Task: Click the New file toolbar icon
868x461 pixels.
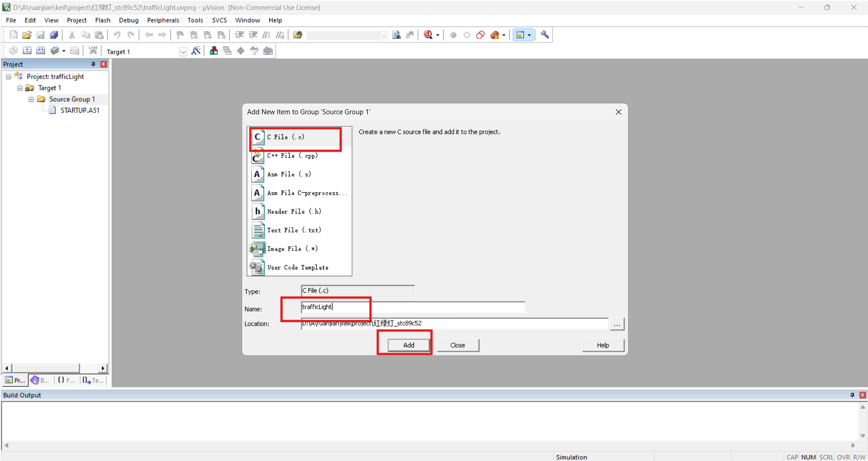Action: click(x=14, y=35)
